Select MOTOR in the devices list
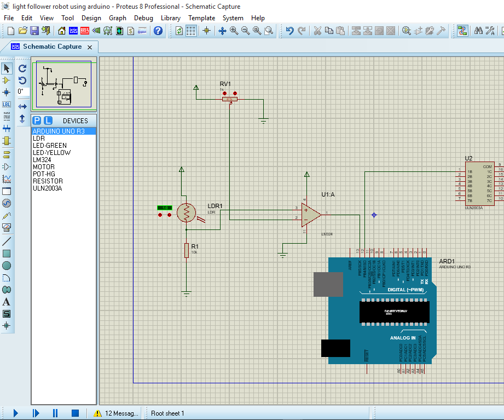 pos(63,167)
